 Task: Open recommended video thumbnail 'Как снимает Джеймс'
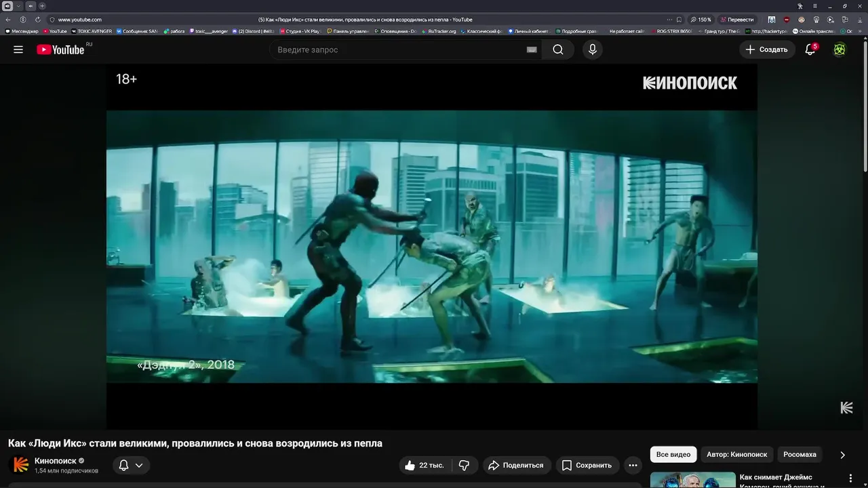click(x=693, y=480)
